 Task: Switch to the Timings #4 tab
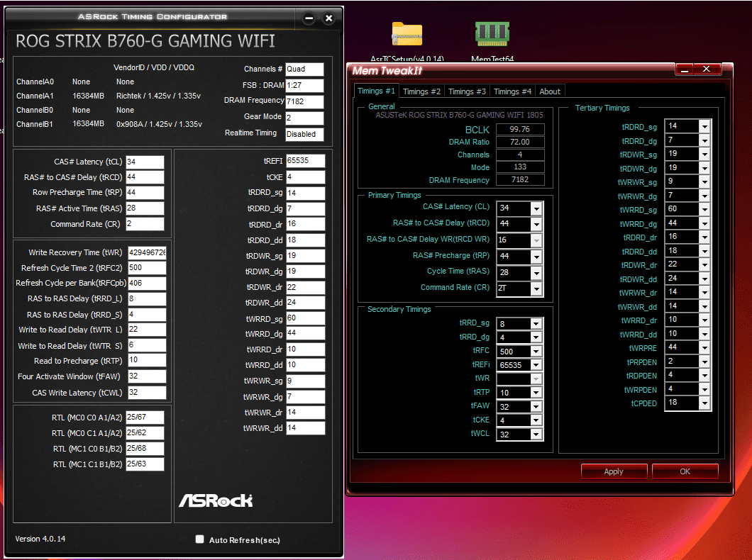(512, 91)
